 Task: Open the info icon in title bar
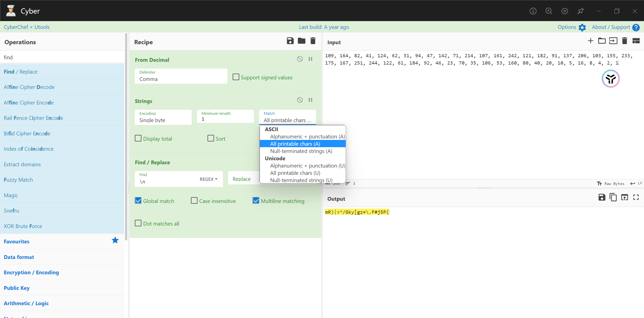(x=533, y=11)
